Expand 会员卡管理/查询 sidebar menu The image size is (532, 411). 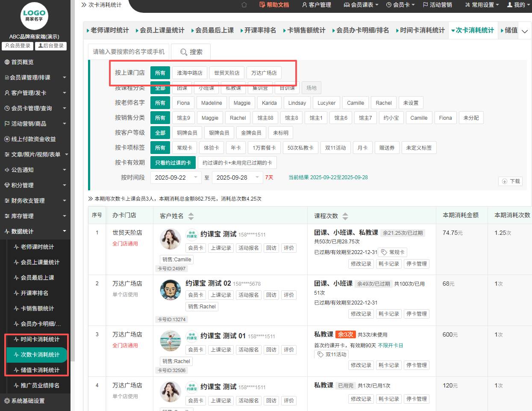pos(35,108)
